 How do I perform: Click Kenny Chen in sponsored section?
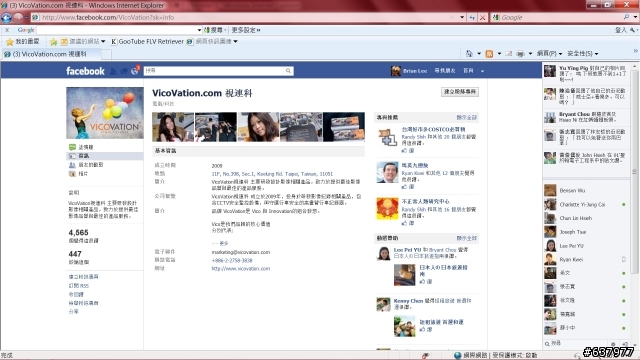coord(408,301)
